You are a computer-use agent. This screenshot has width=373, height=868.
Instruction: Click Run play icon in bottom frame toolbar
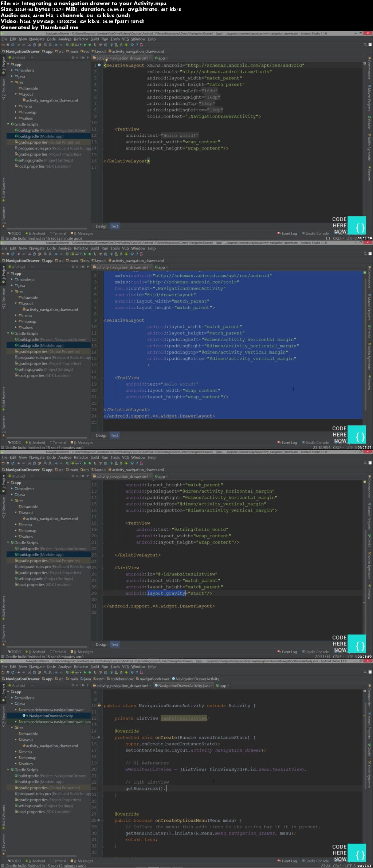85,673
